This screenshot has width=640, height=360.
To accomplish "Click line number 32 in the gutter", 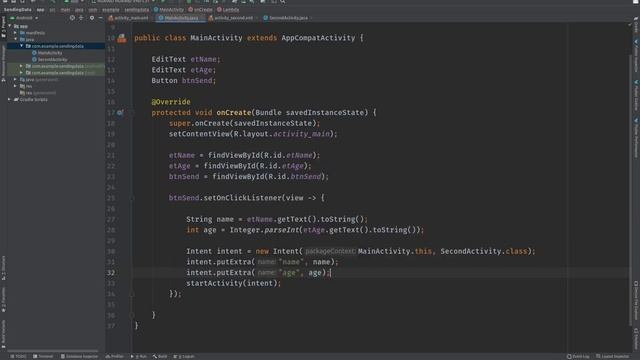I will coord(111,273).
